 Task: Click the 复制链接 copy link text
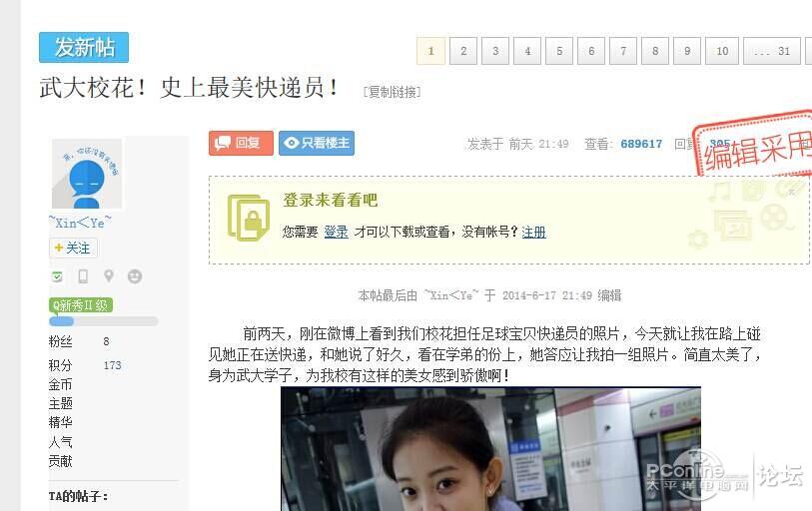pos(393,92)
